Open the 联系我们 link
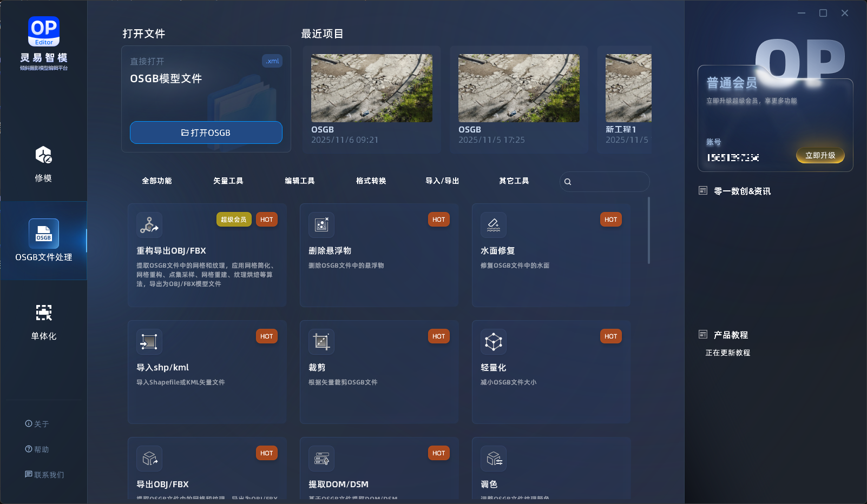Screen dimensions: 867x504 [x=44, y=475]
